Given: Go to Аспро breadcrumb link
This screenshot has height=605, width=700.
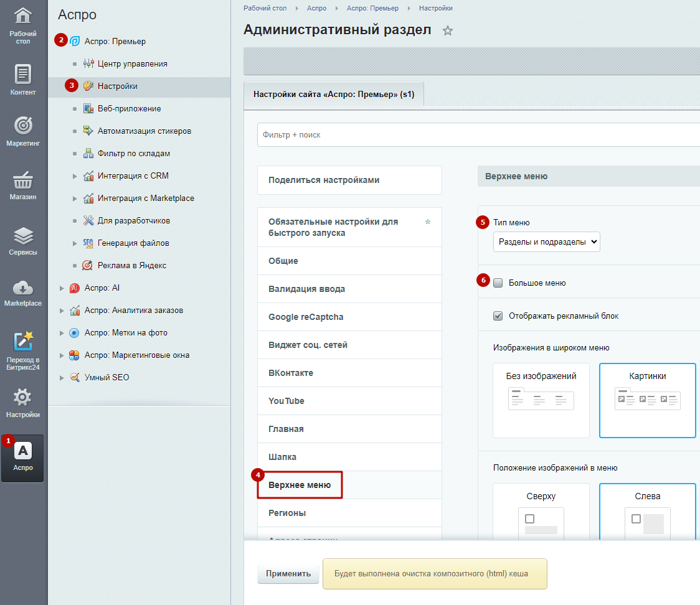Looking at the screenshot, I should tap(316, 8).
